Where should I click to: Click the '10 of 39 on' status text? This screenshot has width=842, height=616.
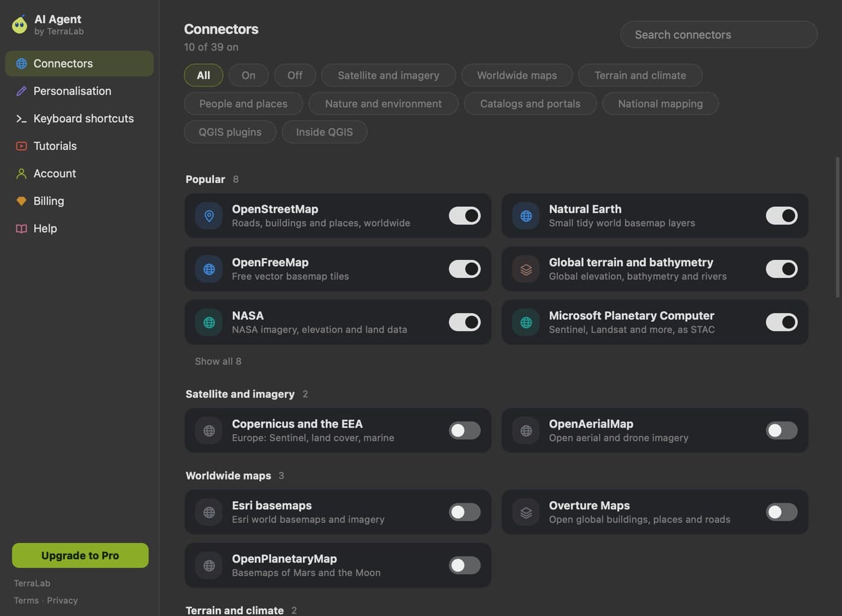tap(211, 47)
